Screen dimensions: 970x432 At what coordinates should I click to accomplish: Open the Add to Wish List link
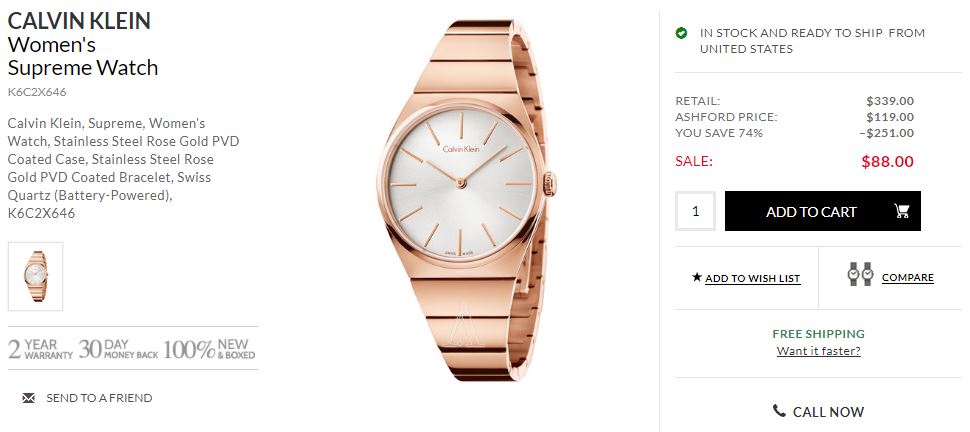click(752, 279)
